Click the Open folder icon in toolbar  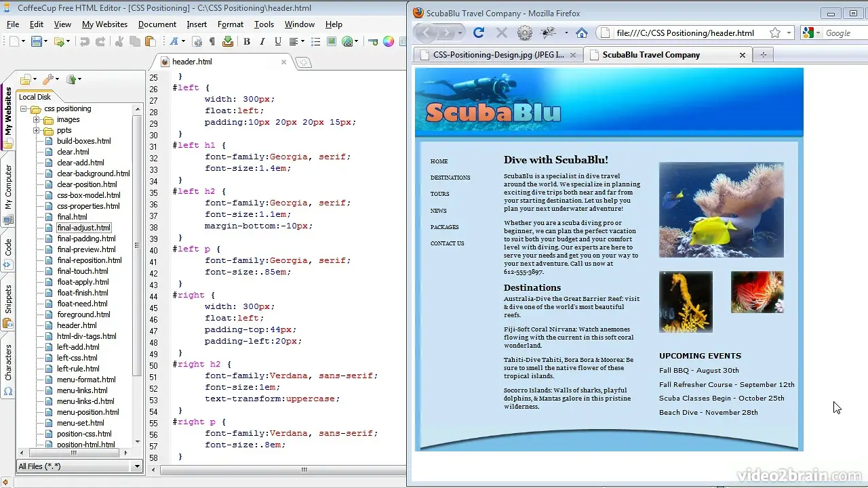(x=60, y=41)
